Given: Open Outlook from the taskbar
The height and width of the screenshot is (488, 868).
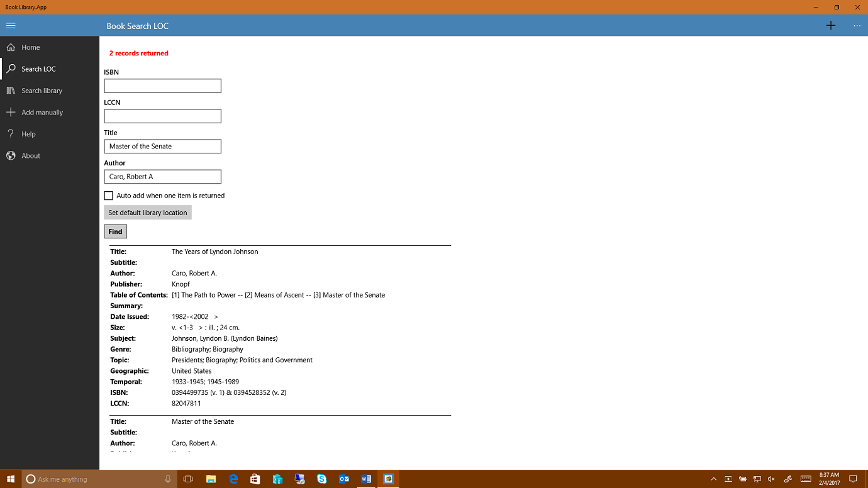Looking at the screenshot, I should [344, 479].
